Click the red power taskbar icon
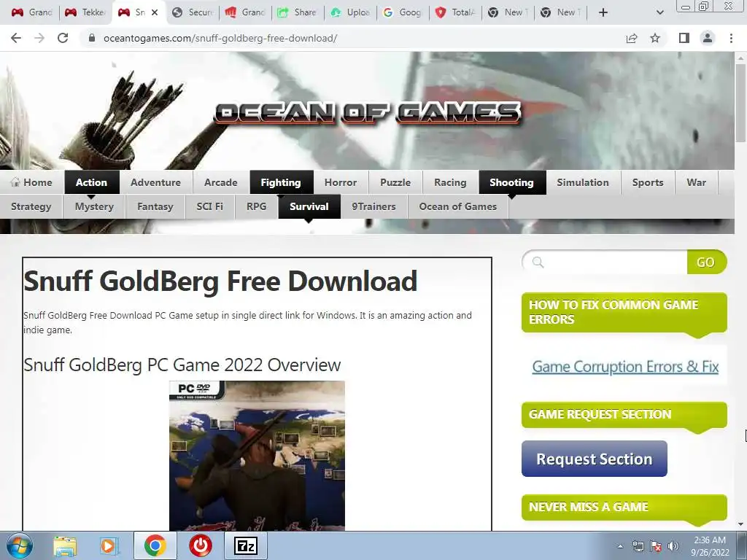Screen dimensions: 747x560 click(x=201, y=545)
